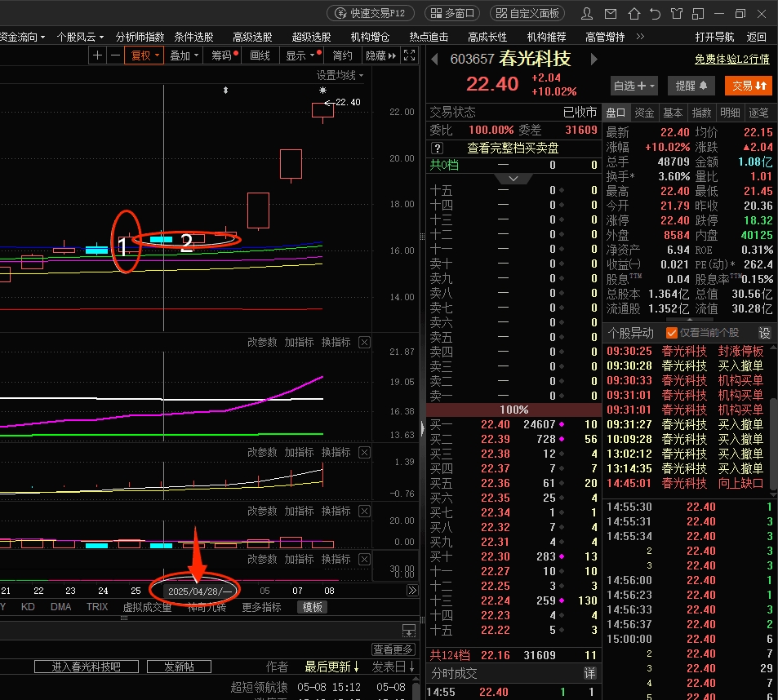Switch to the 资金 tab
Screen dimensions: 778x700
(644, 113)
